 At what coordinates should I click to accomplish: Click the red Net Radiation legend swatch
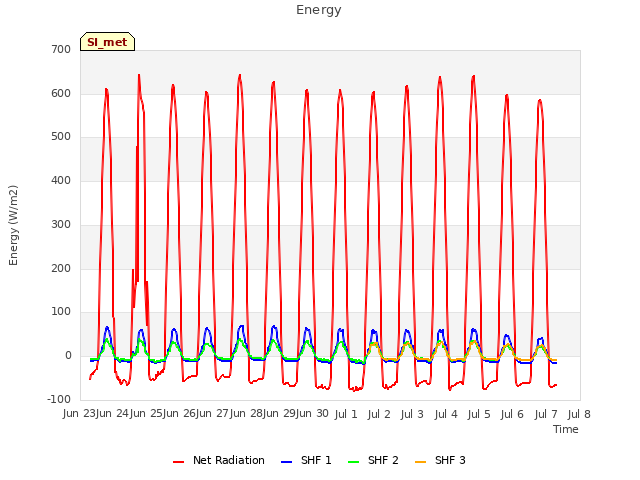[178, 462]
